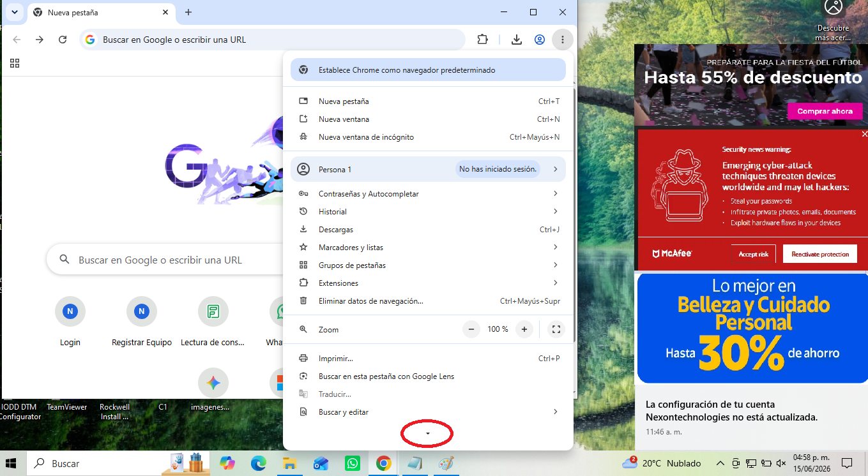Open the Lectura de cons... shortcut

(213, 322)
